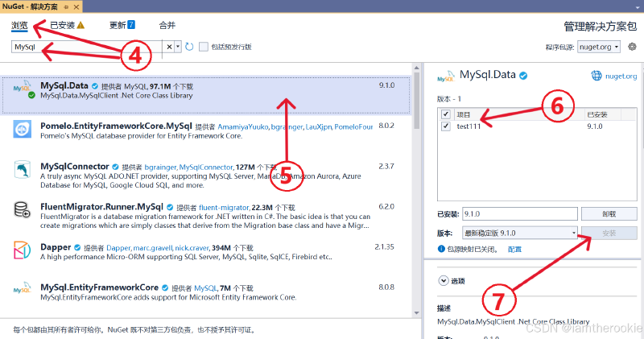Select the MySqlConnector package title
This screenshot has width=644, height=339.
point(75,167)
